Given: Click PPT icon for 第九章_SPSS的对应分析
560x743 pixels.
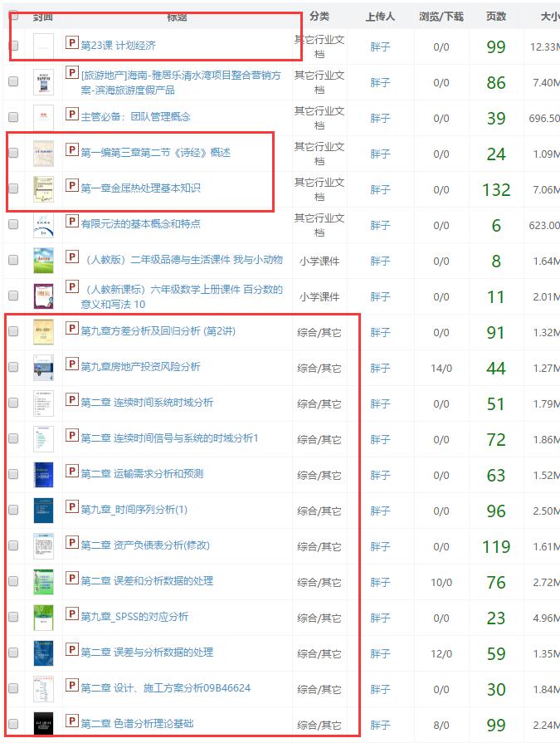Looking at the screenshot, I should tap(71, 615).
